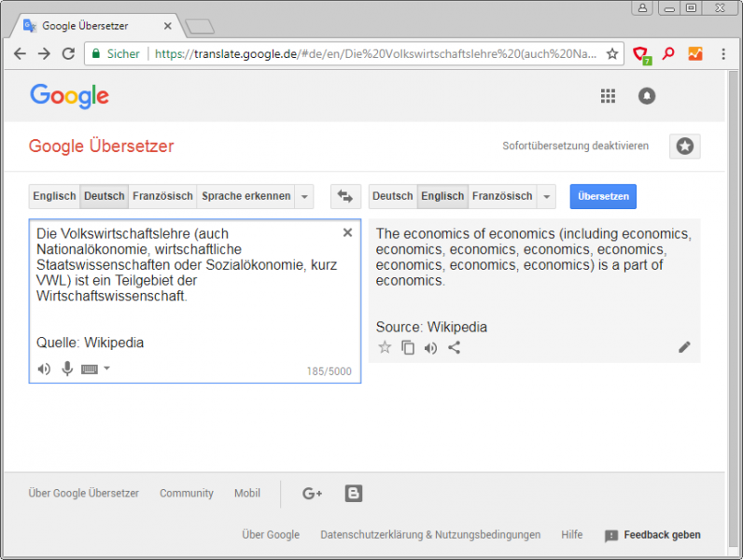The height and width of the screenshot is (560, 743).
Task: Swap source and target languages
Action: coord(345,196)
